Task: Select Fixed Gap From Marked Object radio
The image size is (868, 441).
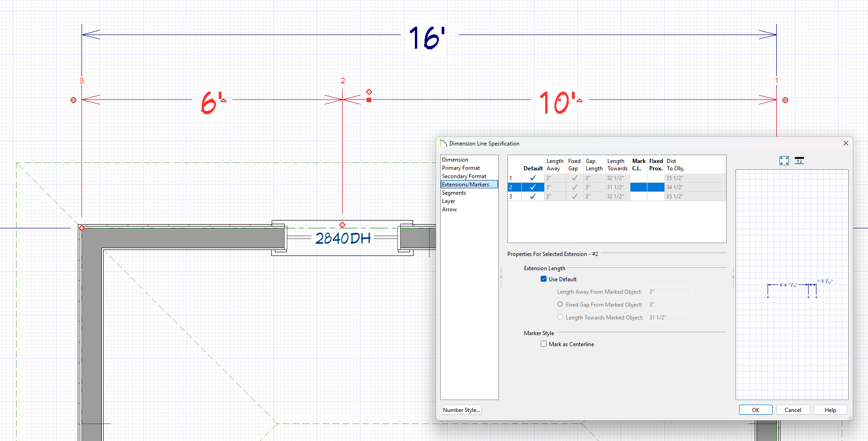Action: click(x=560, y=304)
